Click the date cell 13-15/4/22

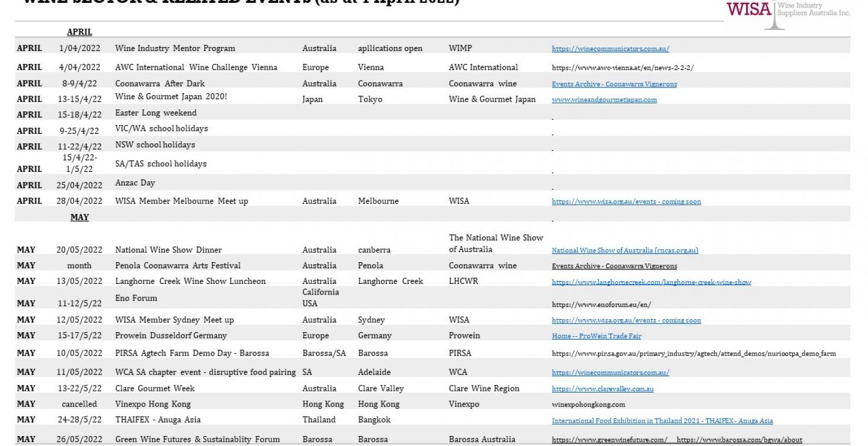point(80,99)
